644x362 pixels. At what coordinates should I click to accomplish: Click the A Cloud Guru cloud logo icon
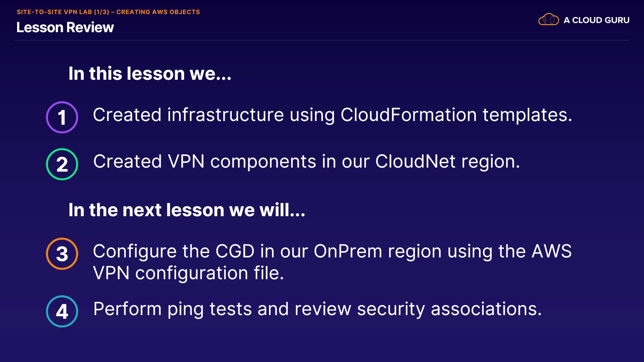point(548,20)
